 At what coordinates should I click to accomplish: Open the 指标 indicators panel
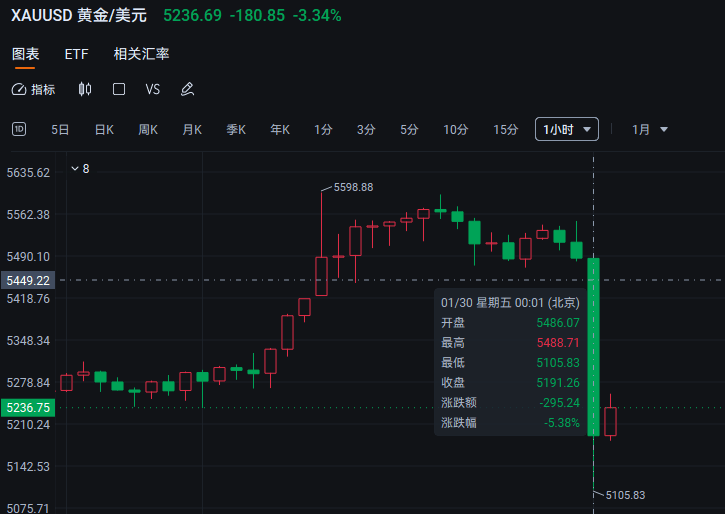pos(34,89)
